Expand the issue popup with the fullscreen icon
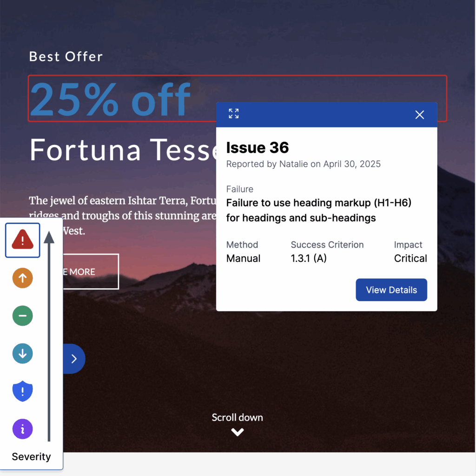Viewport: 476px width, 476px height. pos(233,113)
